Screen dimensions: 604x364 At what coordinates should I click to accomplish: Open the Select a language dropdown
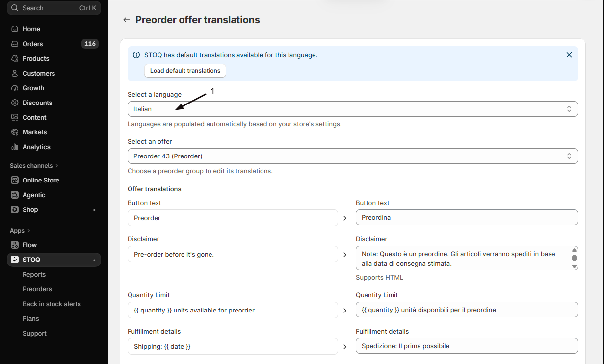pyautogui.click(x=352, y=109)
